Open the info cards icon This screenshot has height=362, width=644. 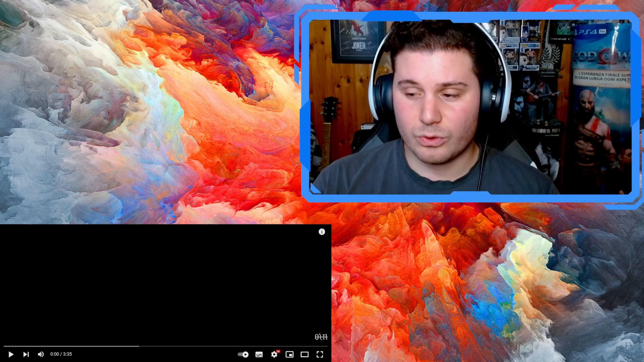click(x=322, y=232)
